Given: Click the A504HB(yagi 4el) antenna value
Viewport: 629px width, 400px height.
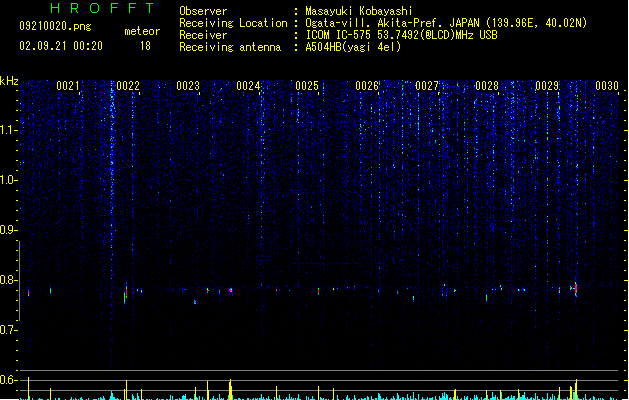Looking at the screenshot, I should click(x=353, y=47).
